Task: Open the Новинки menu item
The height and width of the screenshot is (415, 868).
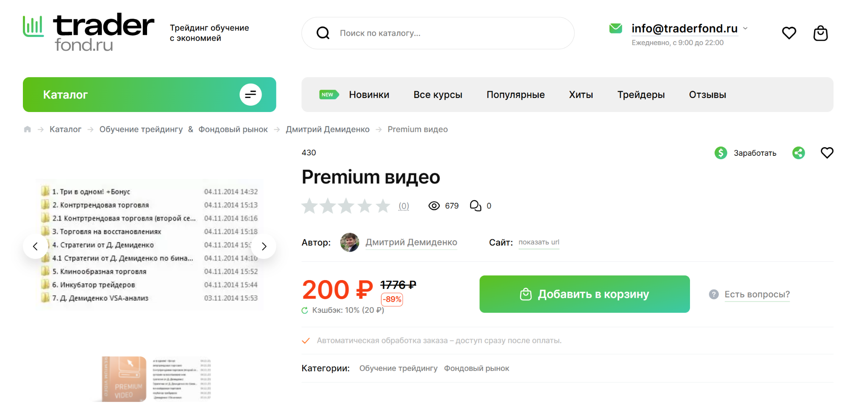Action: point(369,95)
